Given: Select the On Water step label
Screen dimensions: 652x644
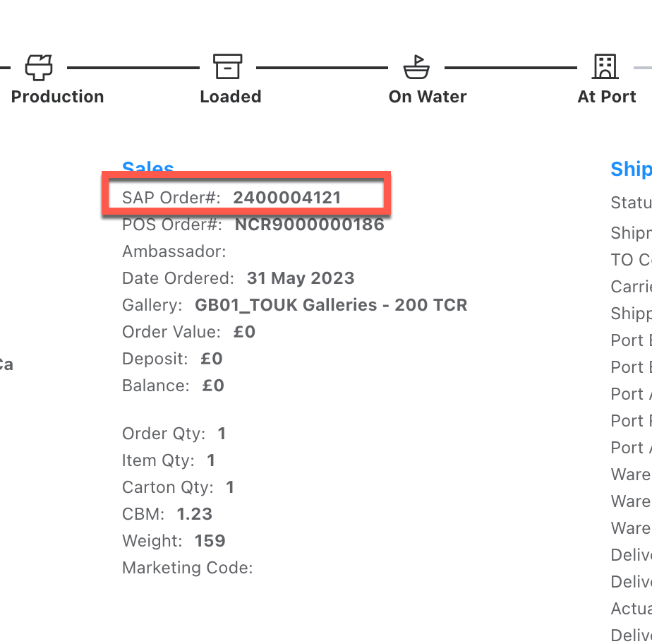Looking at the screenshot, I should [x=428, y=97].
